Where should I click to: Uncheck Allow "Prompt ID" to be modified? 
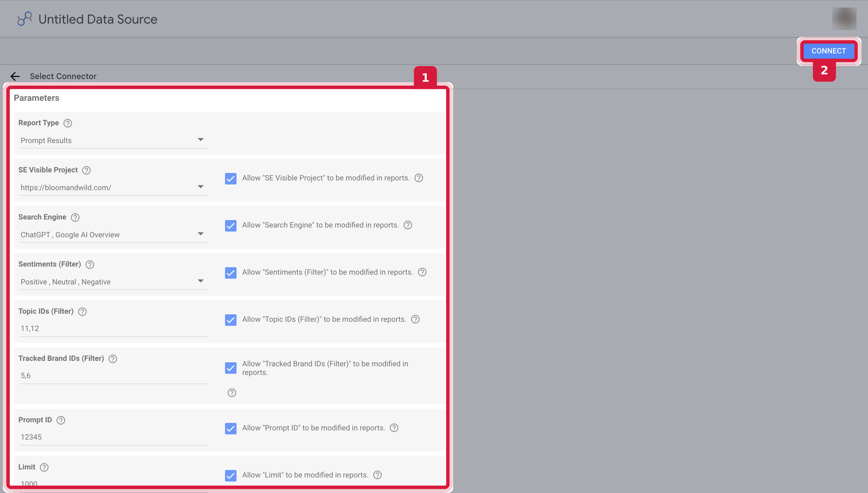pyautogui.click(x=231, y=428)
